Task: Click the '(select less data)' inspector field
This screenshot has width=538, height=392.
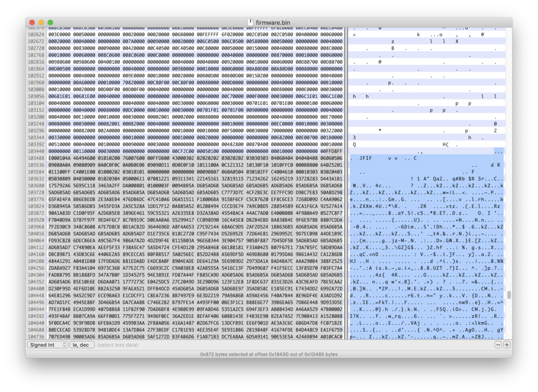Action: [118, 345]
